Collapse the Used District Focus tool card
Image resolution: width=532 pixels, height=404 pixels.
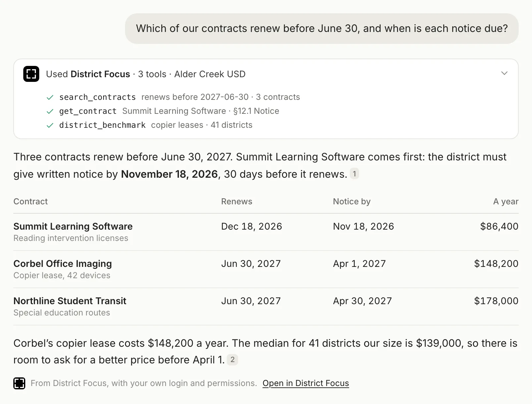[x=504, y=73]
